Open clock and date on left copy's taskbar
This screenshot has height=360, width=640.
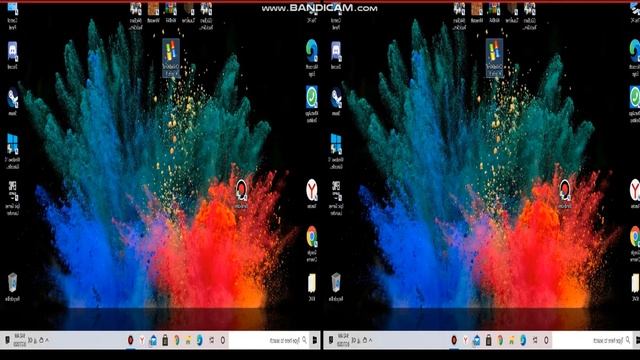point(20,340)
